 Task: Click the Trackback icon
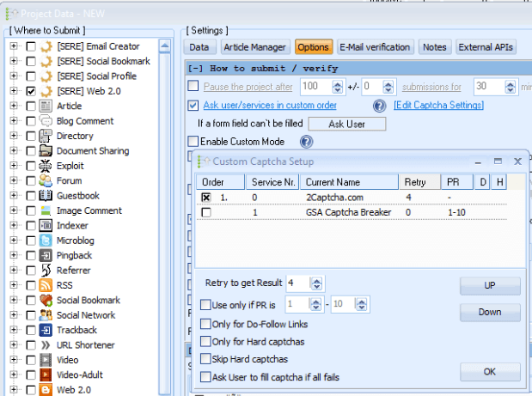46,330
